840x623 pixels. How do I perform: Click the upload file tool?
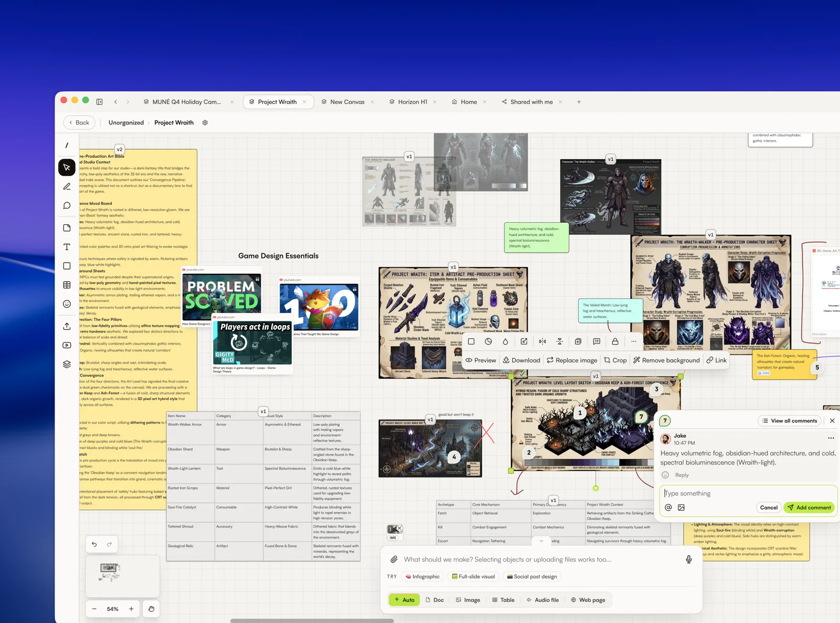point(67,326)
